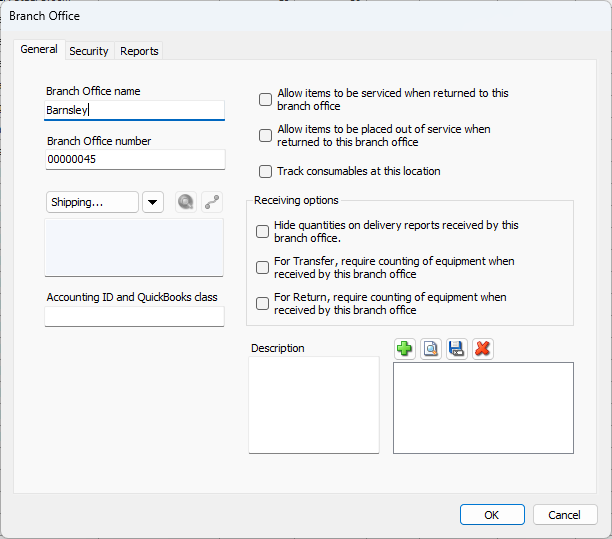The height and width of the screenshot is (539, 612).
Task: Switch to the General tab
Action: tap(39, 50)
